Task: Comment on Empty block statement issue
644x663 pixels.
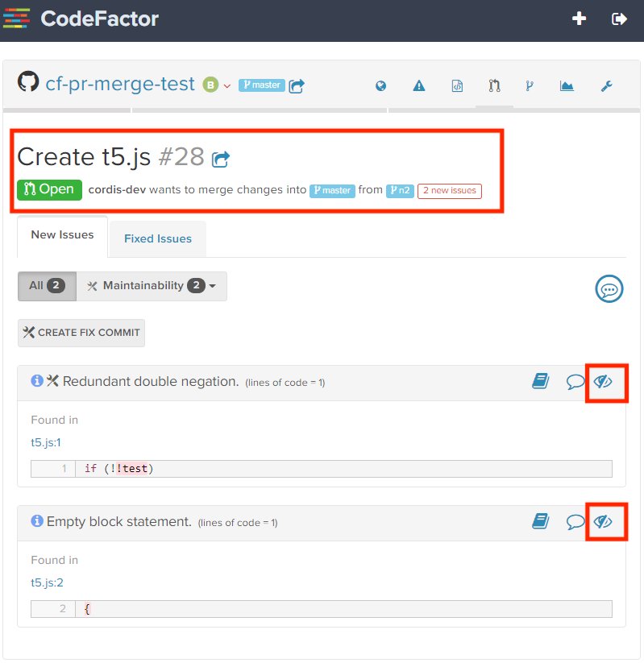Action: pos(575,522)
